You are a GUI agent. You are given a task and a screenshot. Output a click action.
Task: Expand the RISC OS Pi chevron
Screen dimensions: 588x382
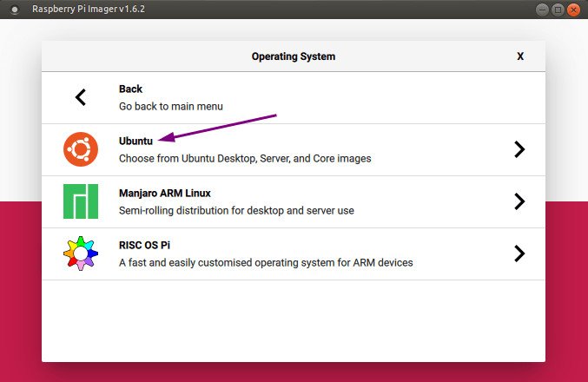[519, 254]
